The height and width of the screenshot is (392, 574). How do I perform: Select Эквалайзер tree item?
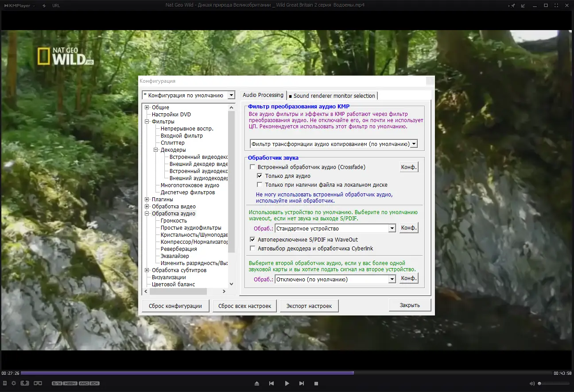click(175, 256)
